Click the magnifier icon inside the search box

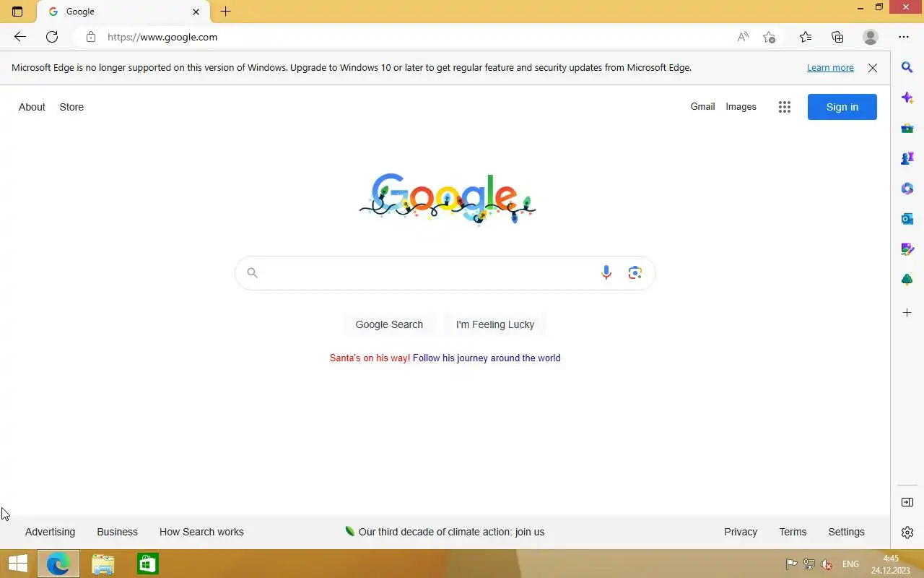(x=252, y=272)
